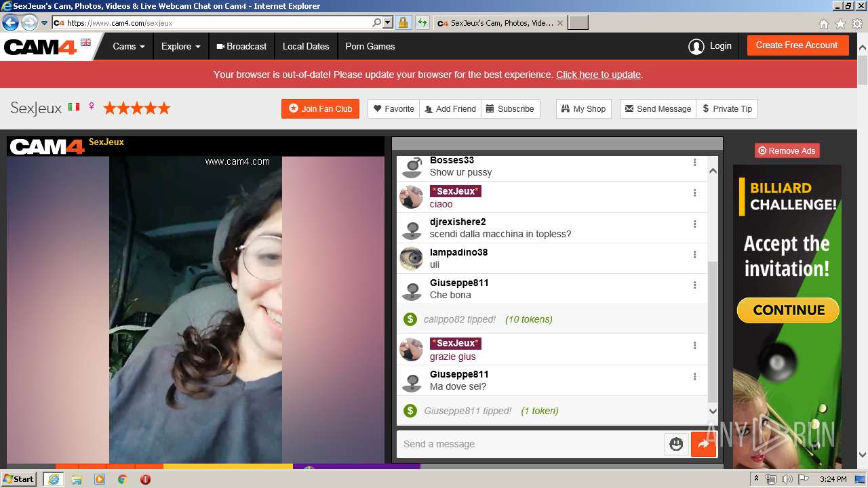Image resolution: width=868 pixels, height=488 pixels.
Task: Open options for Giuseppe811 'Ma dove sei?' message
Action: pos(694,377)
